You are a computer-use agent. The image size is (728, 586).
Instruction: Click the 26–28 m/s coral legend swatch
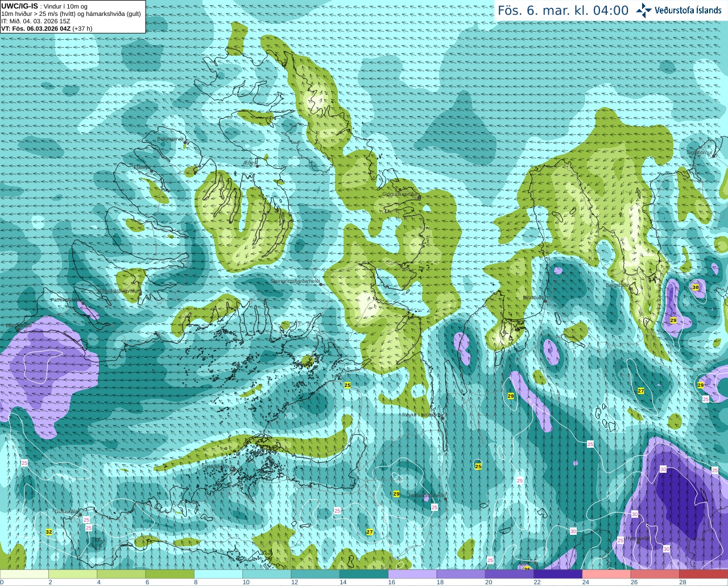(655, 574)
